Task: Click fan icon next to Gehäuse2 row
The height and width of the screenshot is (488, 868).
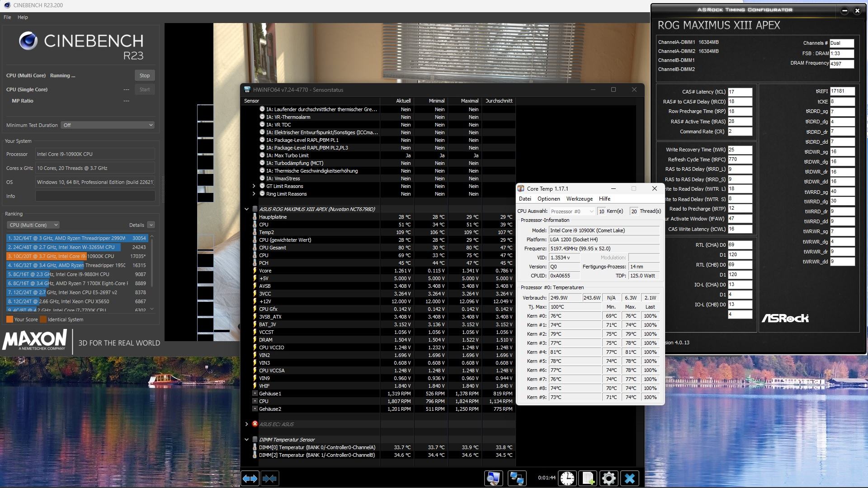Action: 255,409
